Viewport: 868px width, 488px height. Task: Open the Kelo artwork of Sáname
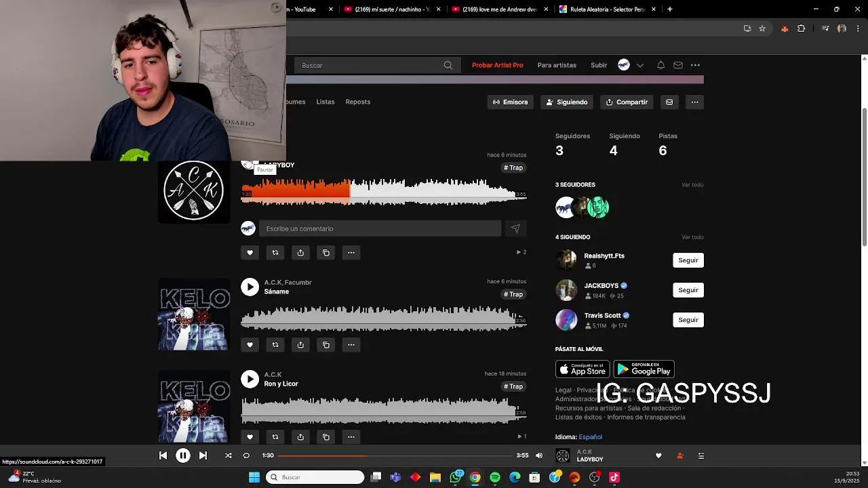click(194, 314)
